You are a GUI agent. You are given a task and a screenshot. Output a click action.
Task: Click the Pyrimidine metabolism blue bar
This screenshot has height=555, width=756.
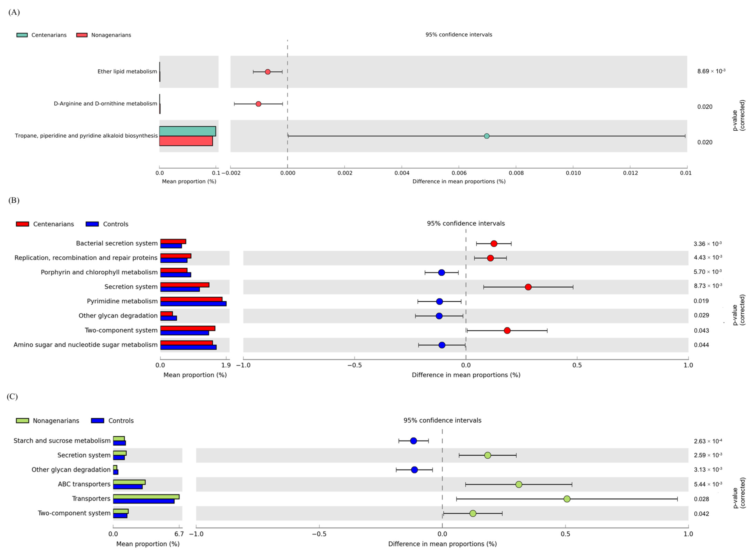(x=193, y=304)
